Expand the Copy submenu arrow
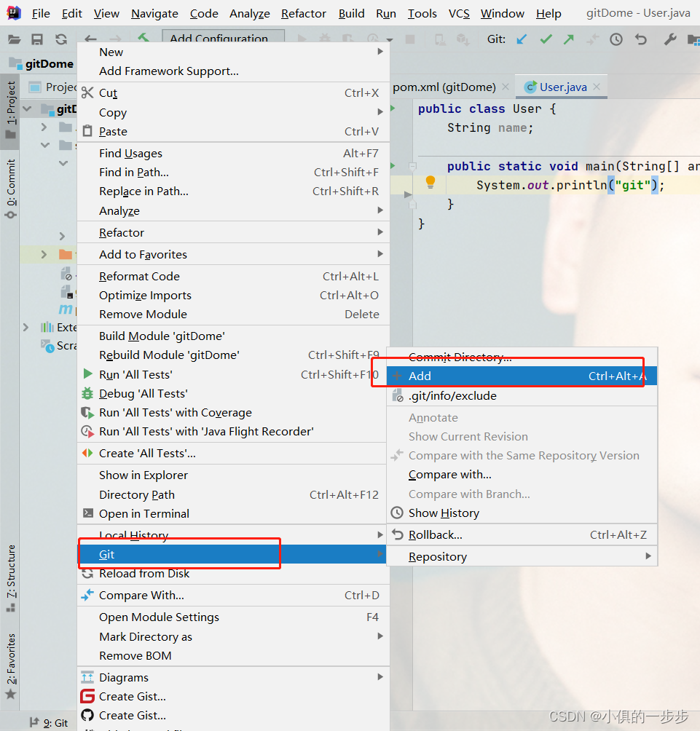The width and height of the screenshot is (700, 731). pyautogui.click(x=379, y=113)
